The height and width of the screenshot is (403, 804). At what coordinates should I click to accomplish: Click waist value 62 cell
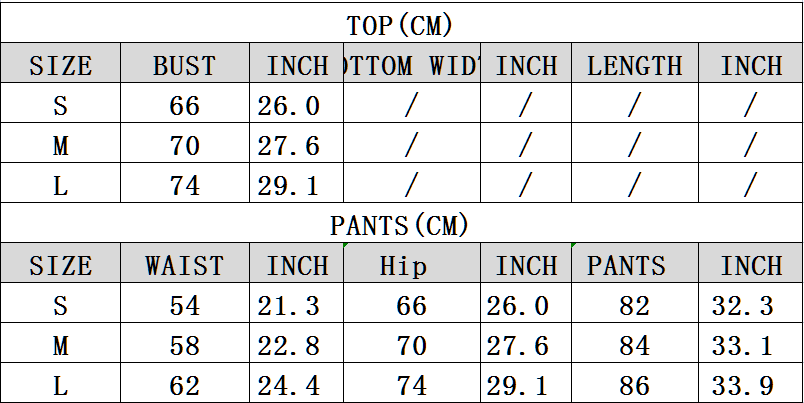[x=185, y=383]
